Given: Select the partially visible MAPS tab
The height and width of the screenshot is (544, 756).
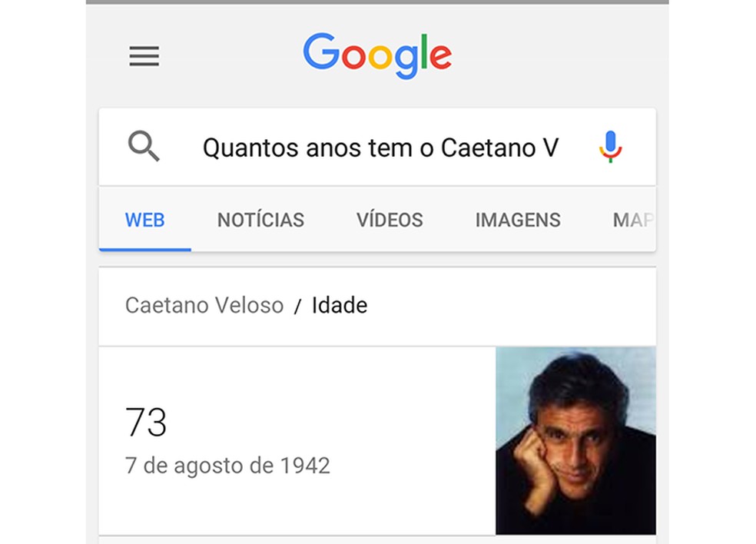Looking at the screenshot, I should click(632, 220).
